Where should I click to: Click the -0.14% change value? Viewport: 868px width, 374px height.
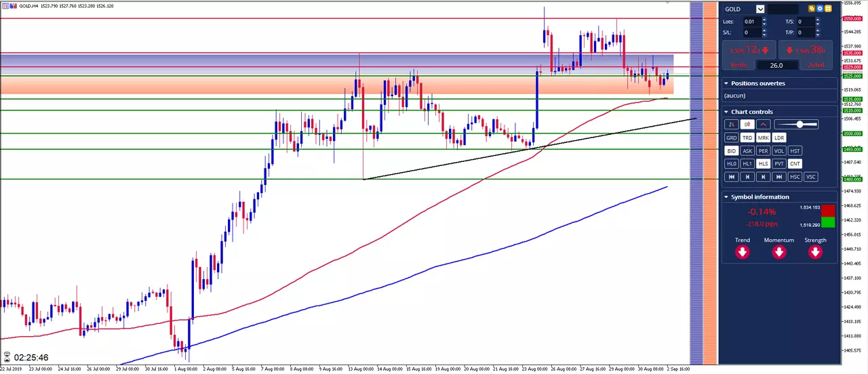(x=762, y=212)
